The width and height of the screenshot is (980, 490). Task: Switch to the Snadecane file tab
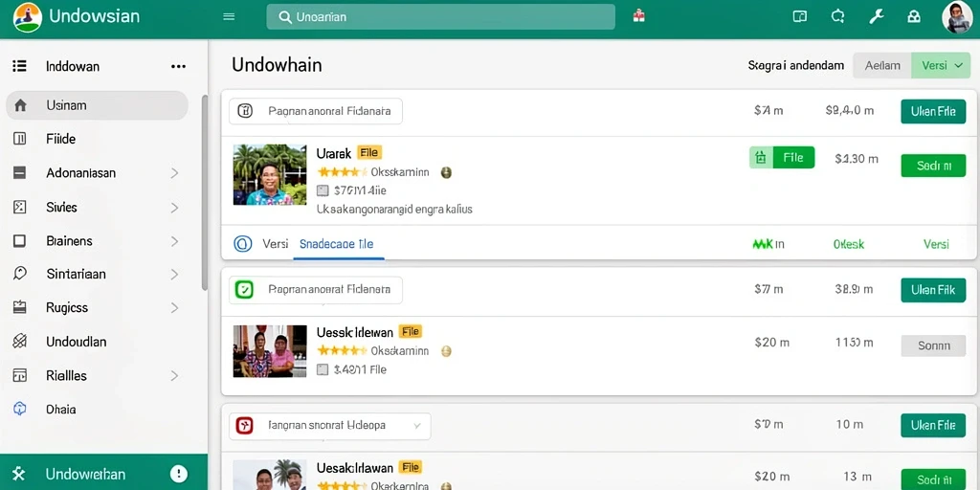click(x=336, y=244)
